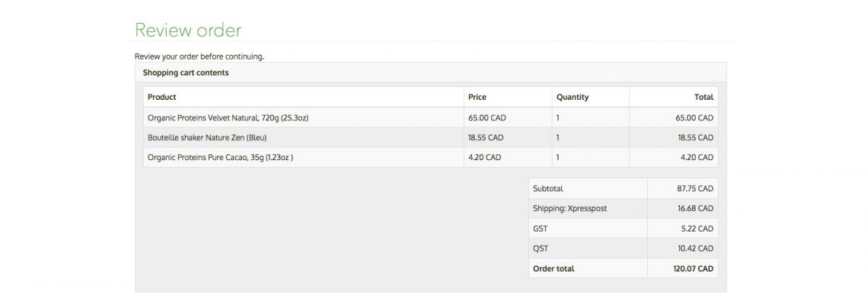868x305 pixels.
Task: Click the Quantity column header
Action: click(x=572, y=97)
